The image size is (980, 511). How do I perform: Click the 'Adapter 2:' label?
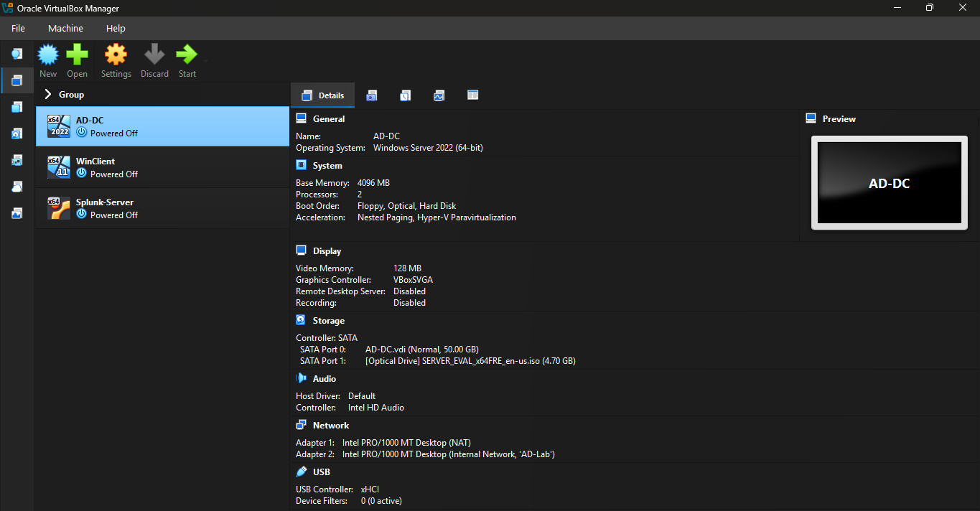[x=315, y=454]
